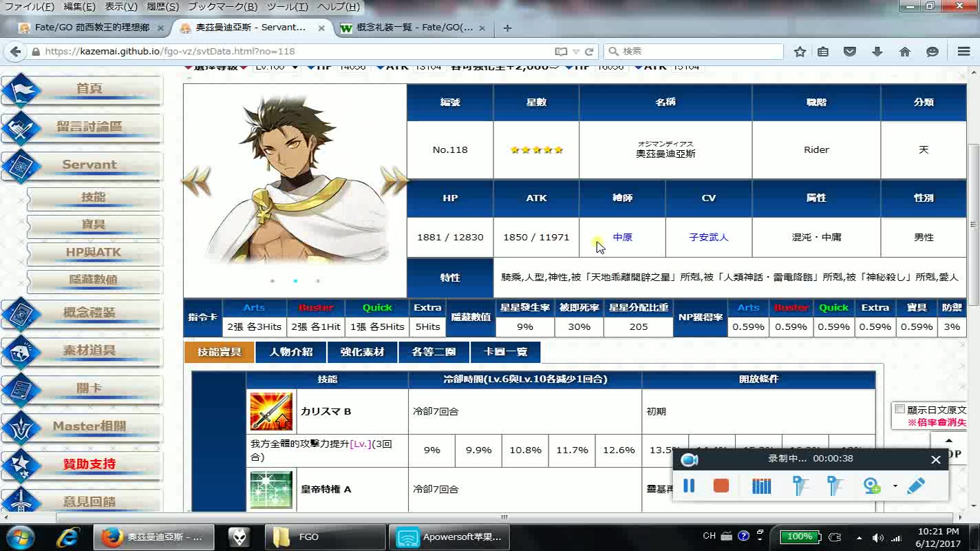Screen dimensions: 980x551
Task: Click the HP與ATK sidebar sub-button
Action: (x=94, y=253)
